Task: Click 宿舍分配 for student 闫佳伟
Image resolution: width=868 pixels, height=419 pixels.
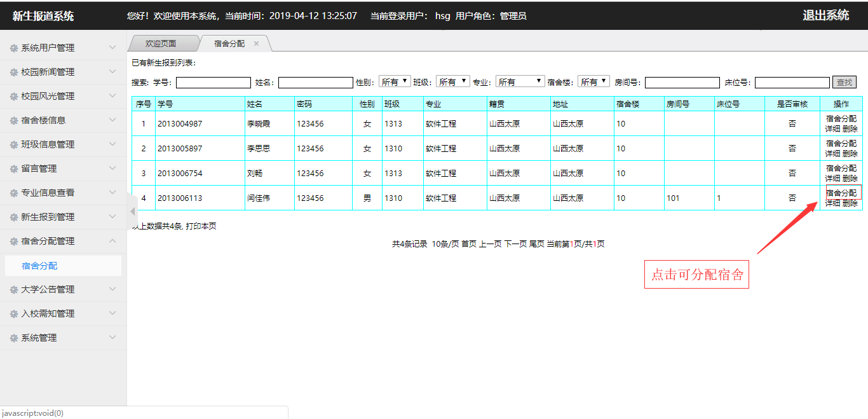Action: (841, 193)
